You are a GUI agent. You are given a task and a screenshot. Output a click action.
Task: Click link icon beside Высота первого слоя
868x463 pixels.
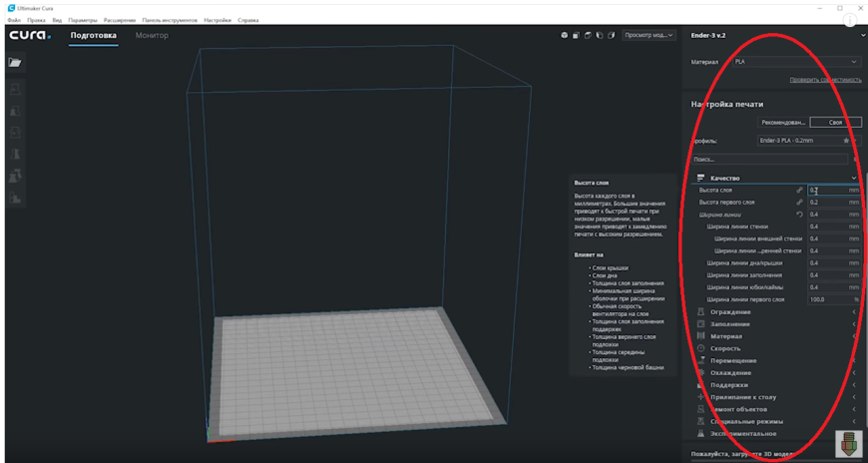[799, 203]
